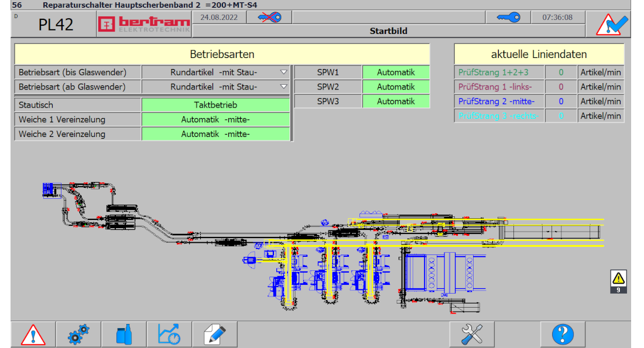Viewport: 644px width, 348px height.
Task: Acknowledge alarms with the top-right checkmark triangle
Action: 612,25
